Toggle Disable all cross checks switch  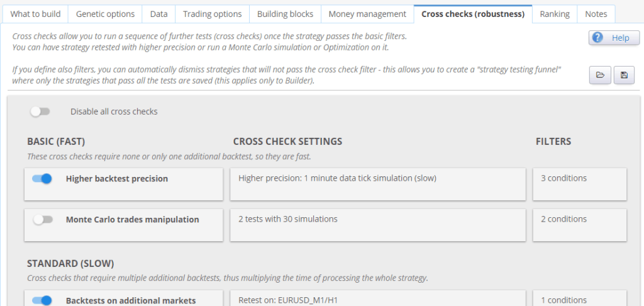pos(40,111)
